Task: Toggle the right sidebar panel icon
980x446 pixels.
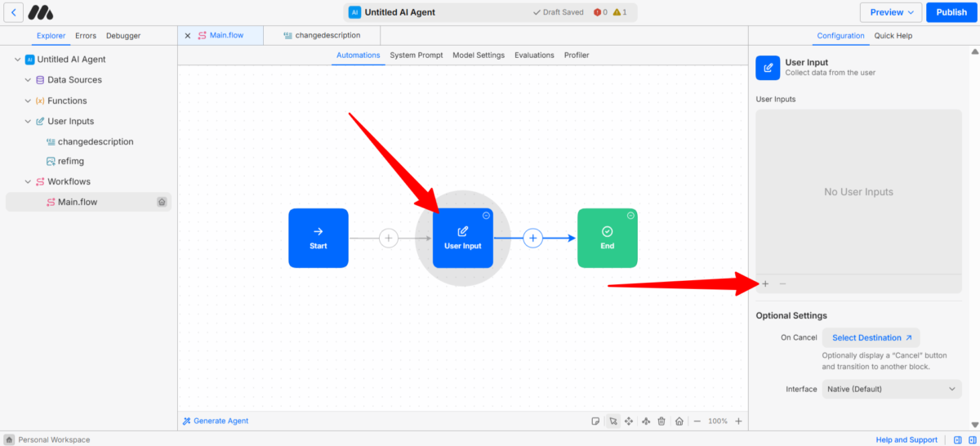Action: coord(973,439)
